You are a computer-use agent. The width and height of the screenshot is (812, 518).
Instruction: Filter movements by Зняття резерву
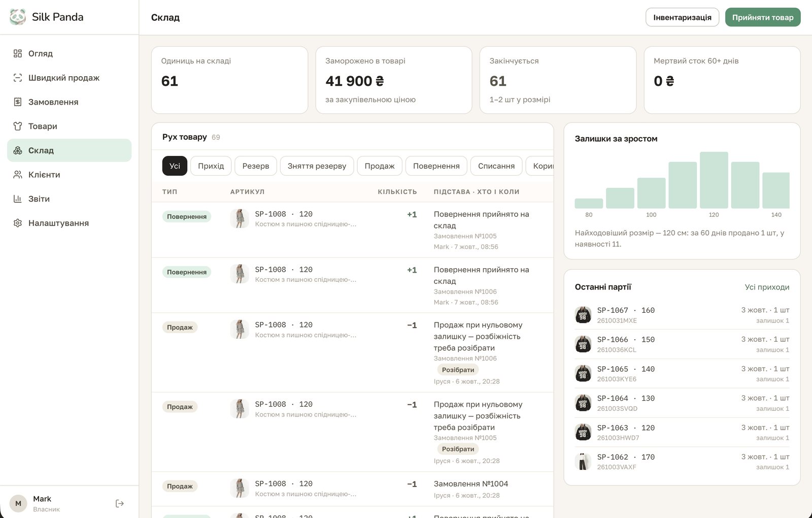pos(317,166)
